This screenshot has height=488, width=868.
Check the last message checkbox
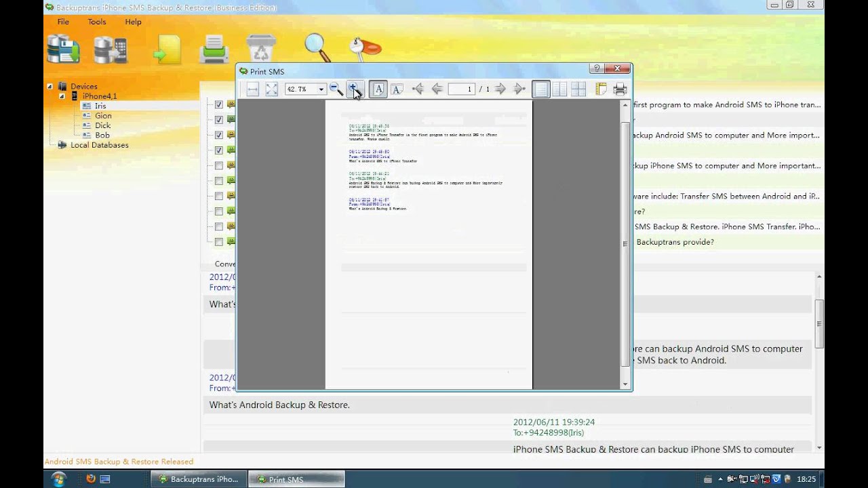pyautogui.click(x=219, y=242)
